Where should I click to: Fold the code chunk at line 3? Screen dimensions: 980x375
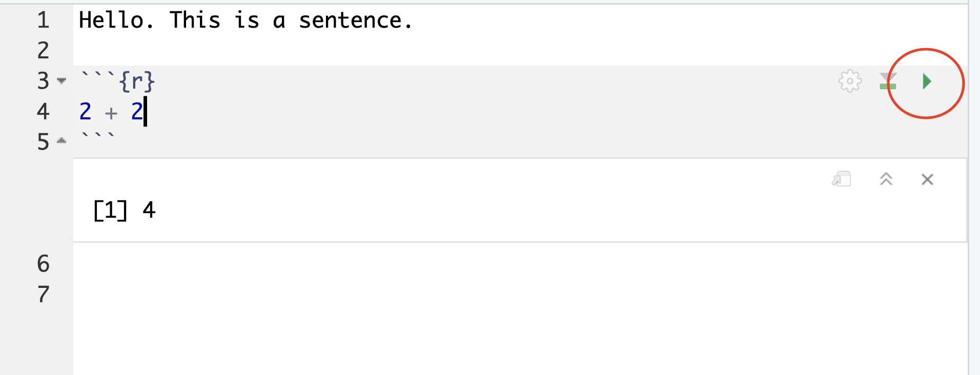pyautogui.click(x=62, y=81)
